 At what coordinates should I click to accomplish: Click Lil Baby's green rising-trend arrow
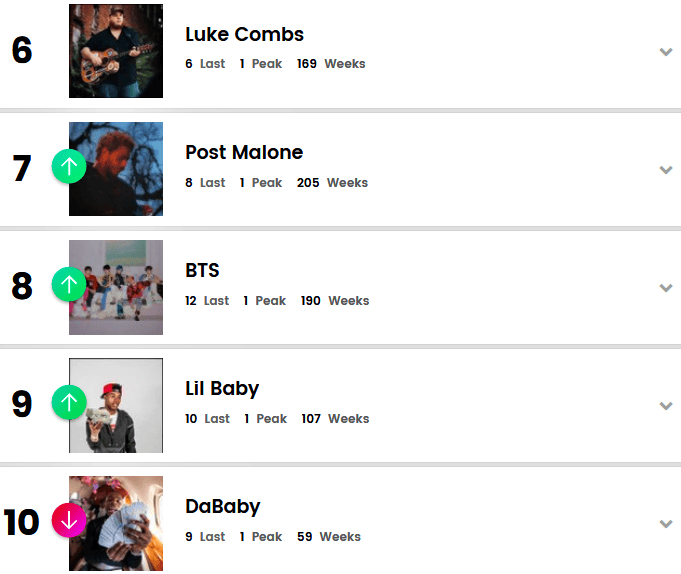click(x=69, y=402)
